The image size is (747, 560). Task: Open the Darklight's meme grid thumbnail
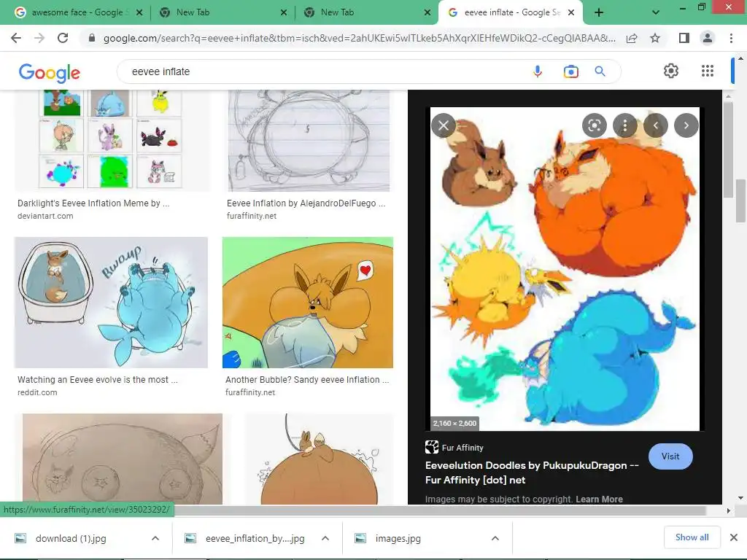point(112,141)
